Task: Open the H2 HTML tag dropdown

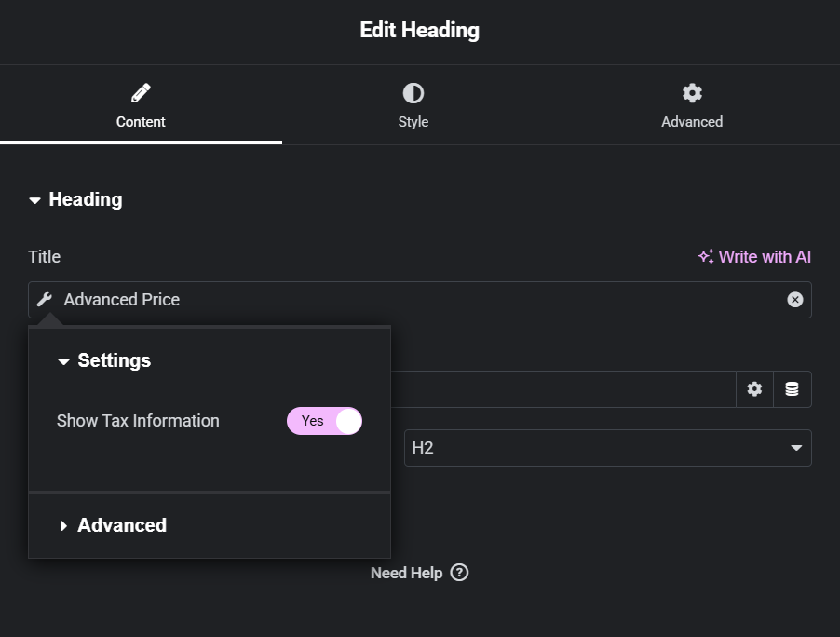Action: click(x=607, y=448)
